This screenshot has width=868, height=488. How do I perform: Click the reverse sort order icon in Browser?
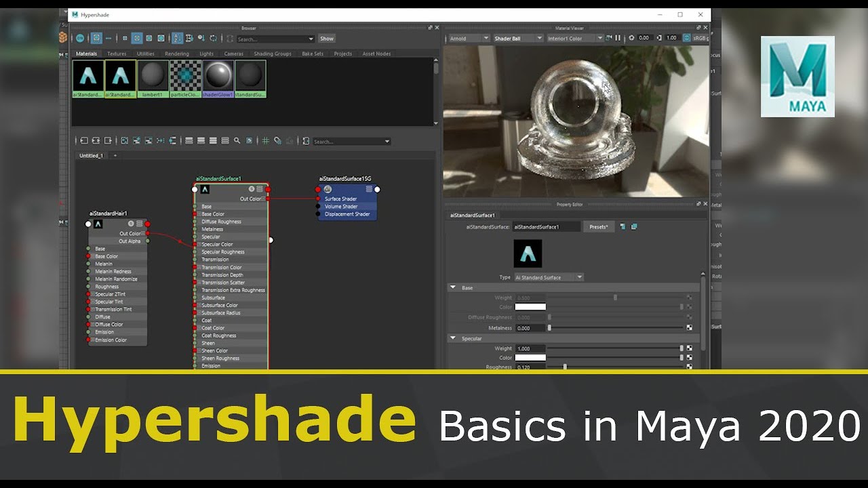point(214,39)
